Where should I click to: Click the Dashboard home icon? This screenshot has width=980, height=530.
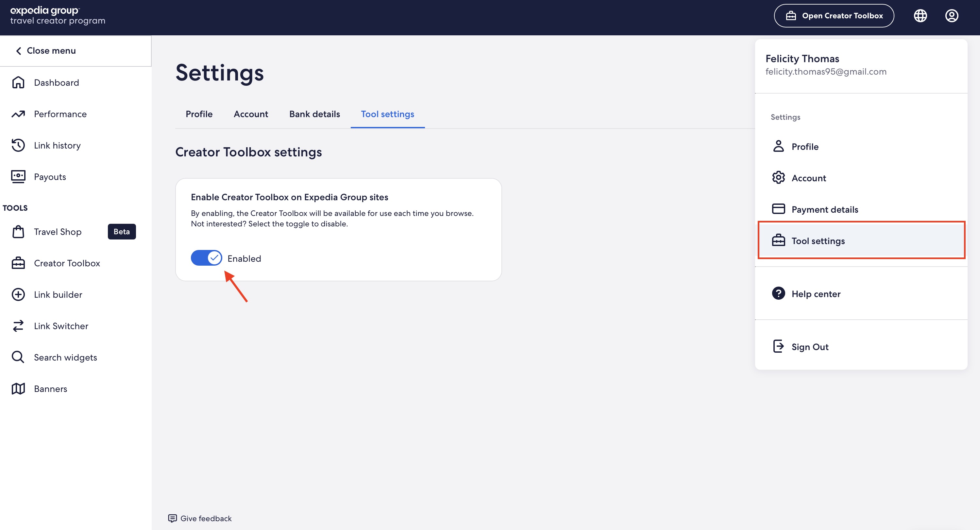pyautogui.click(x=18, y=82)
